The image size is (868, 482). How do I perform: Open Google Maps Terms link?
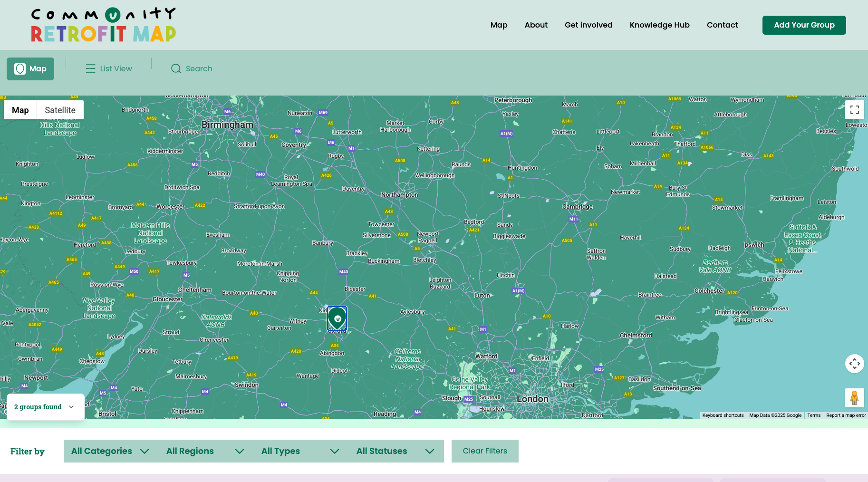pos(814,415)
